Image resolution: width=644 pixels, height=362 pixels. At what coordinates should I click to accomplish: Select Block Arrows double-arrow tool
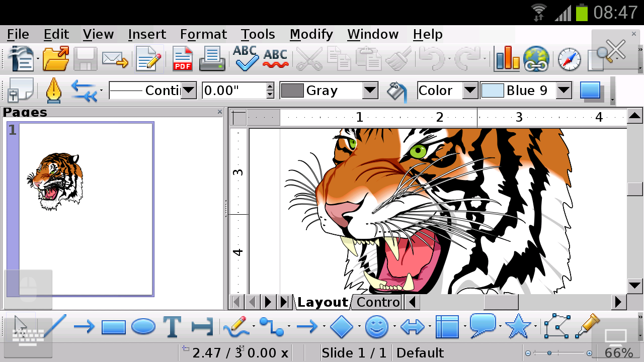(x=412, y=328)
